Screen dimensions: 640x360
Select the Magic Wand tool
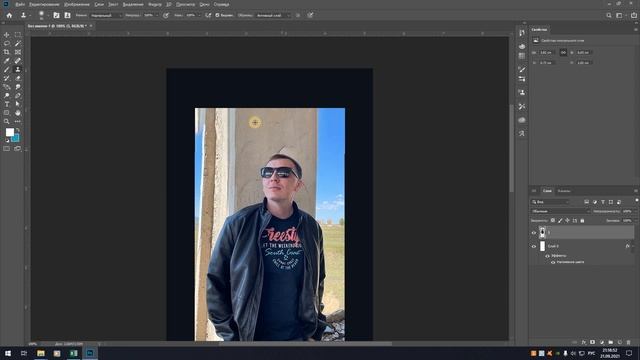18,44
